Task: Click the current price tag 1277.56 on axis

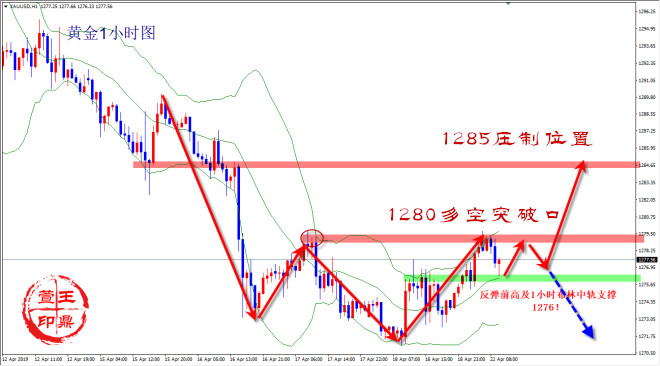Action: [648, 260]
